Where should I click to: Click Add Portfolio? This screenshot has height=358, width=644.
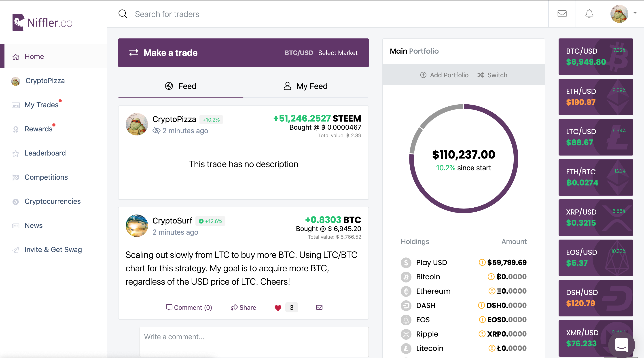(444, 75)
